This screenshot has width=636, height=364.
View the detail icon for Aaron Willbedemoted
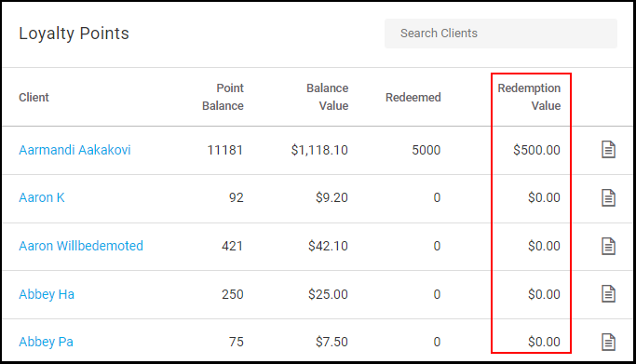pyautogui.click(x=608, y=246)
